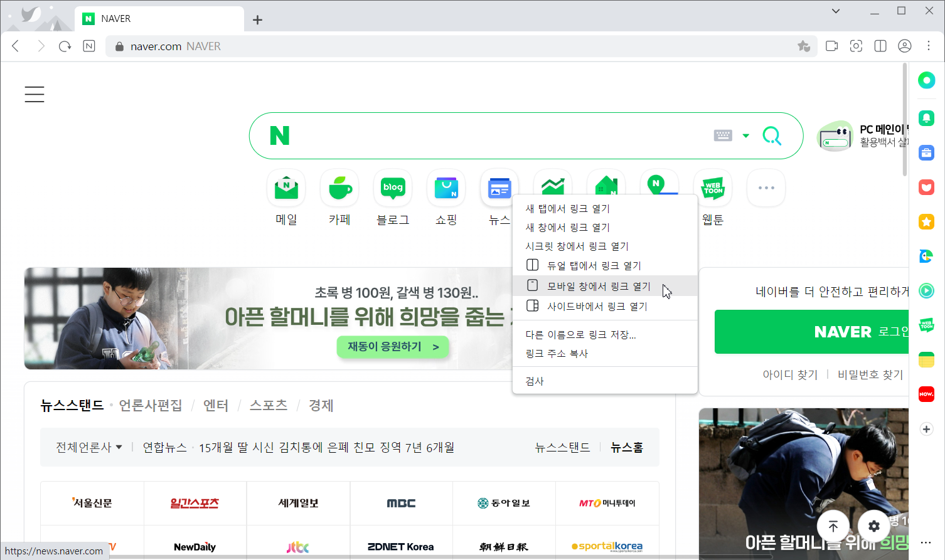
Task: Toggle dual tab view toolbar icon
Action: coord(880,46)
